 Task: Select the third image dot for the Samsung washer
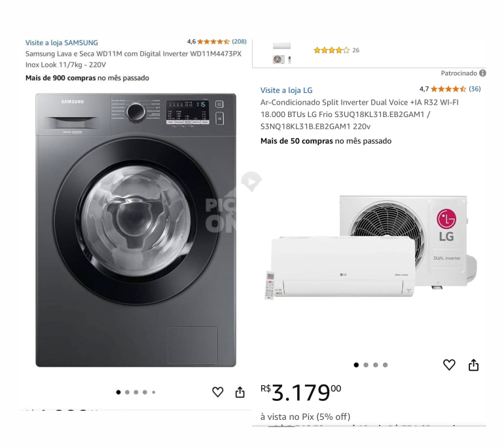point(136,392)
